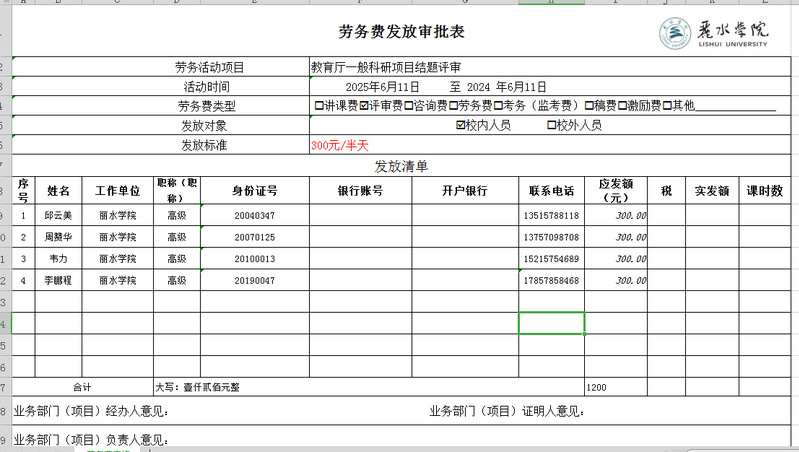Click the 职称 column header cell
Viewport: 799px width, 452px height.
point(177,191)
